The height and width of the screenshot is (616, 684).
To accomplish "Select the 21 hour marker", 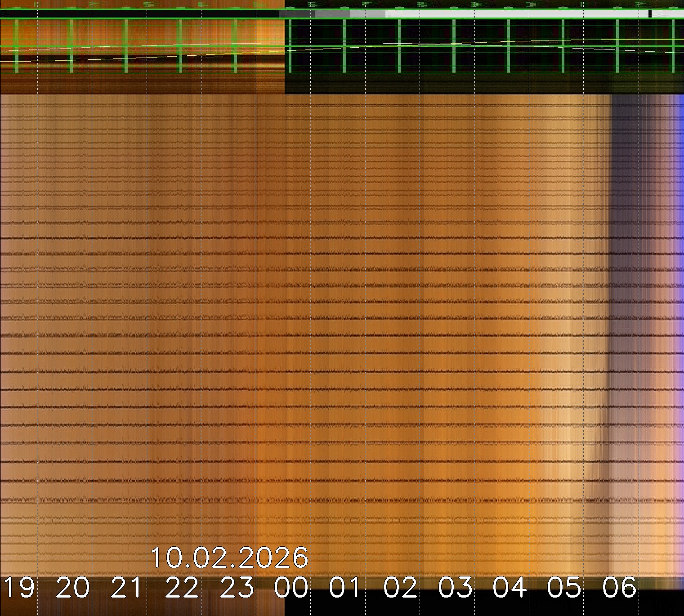I will tap(128, 588).
